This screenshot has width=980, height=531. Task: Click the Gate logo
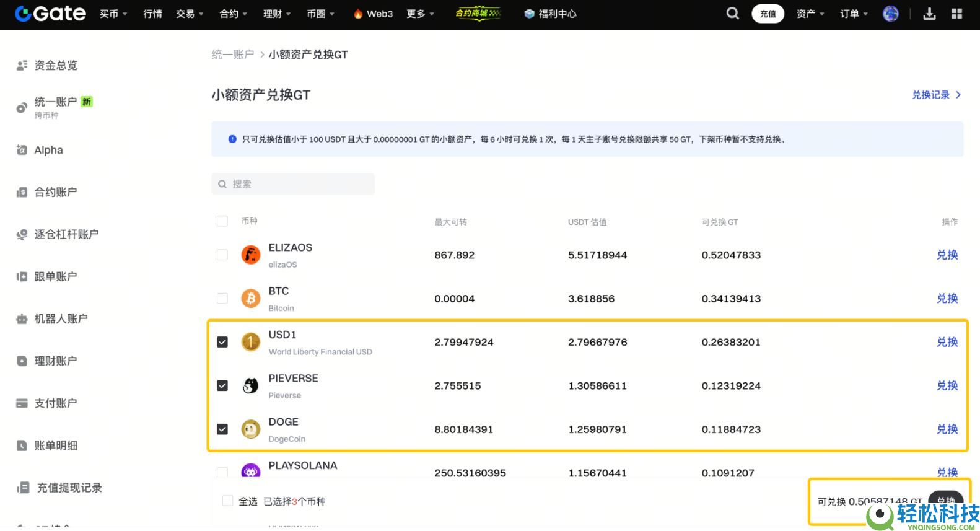(51, 13)
